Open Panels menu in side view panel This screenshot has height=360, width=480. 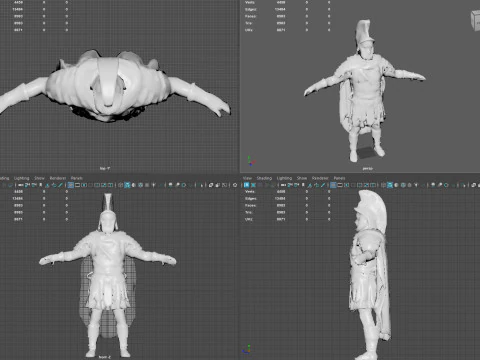(339, 178)
